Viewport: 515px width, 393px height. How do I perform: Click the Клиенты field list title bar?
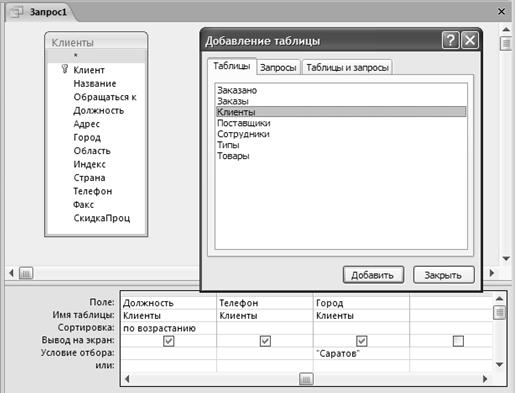point(96,42)
